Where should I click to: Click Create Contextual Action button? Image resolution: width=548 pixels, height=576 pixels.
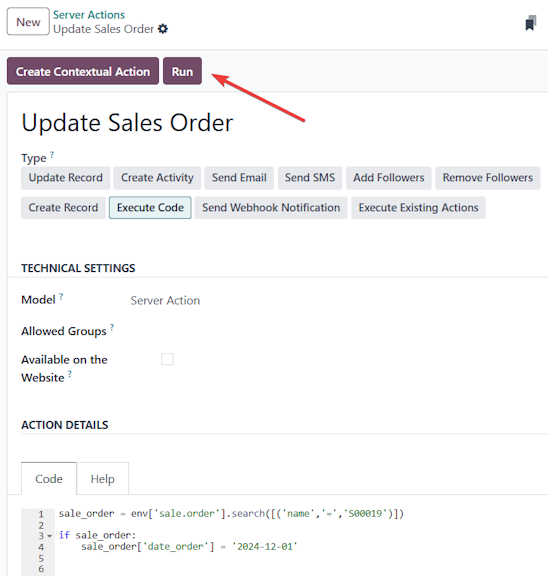83,71
